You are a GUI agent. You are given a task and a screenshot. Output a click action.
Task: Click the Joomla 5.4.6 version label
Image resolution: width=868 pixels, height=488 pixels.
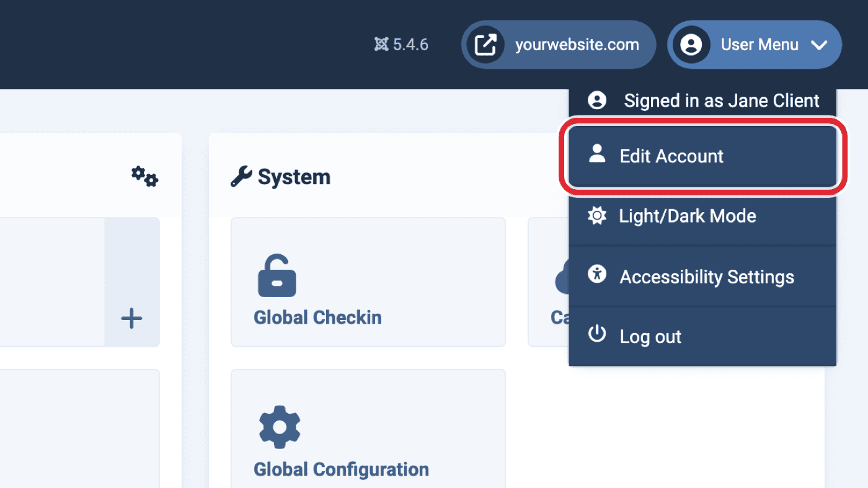pos(401,45)
